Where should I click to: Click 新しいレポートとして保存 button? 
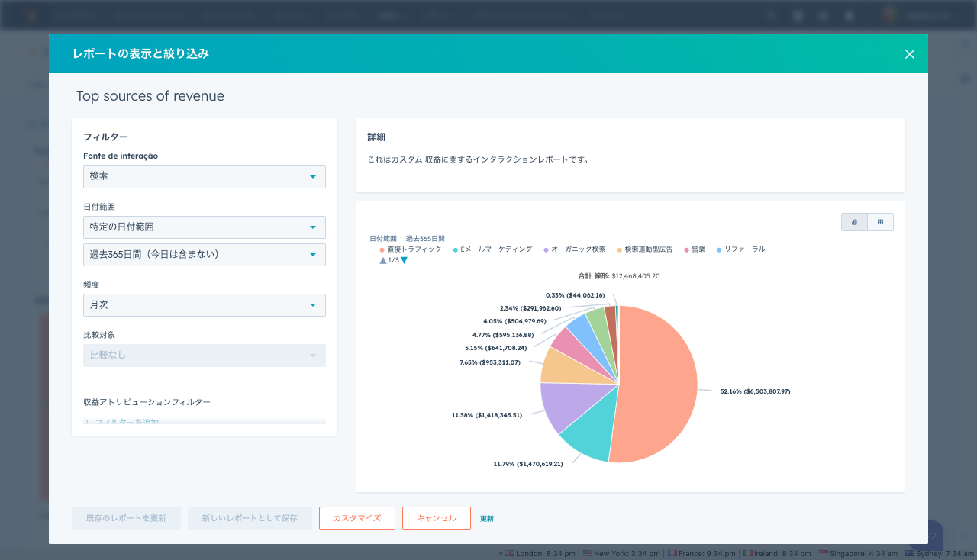pos(250,518)
